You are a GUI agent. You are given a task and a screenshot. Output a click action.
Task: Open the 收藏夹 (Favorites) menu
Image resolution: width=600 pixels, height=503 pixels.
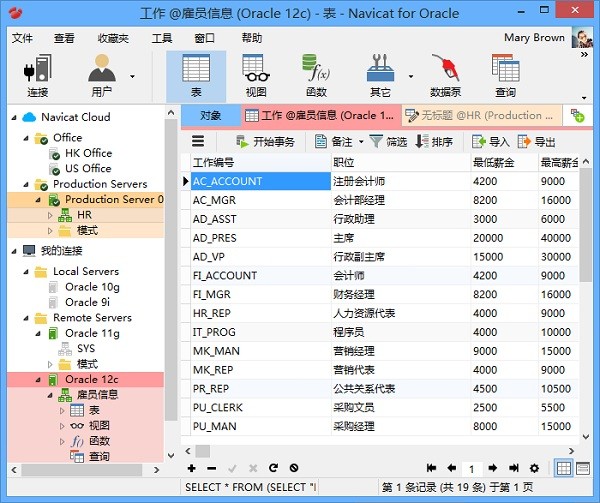click(x=112, y=38)
